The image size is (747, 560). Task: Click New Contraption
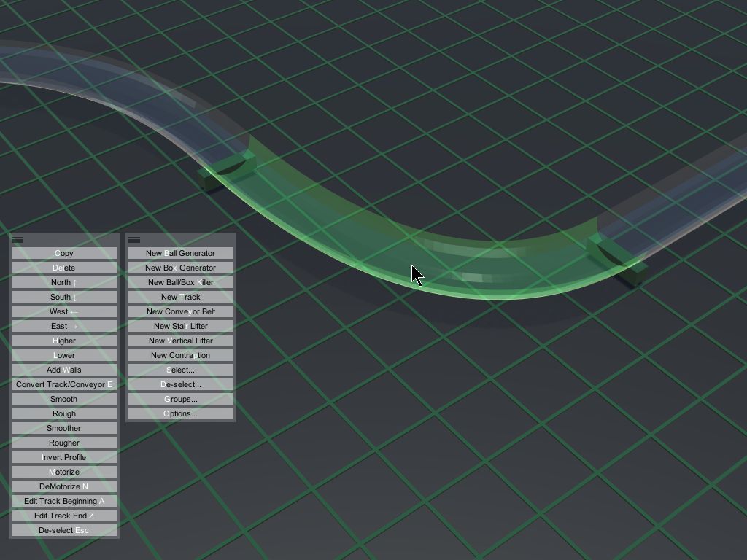[181, 355]
